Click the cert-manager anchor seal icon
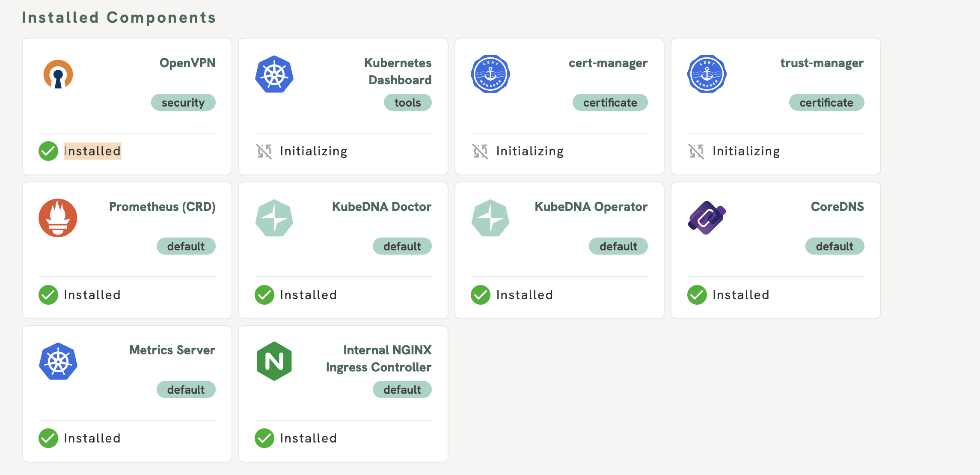Screen dimensions: 980x475 pos(490,74)
